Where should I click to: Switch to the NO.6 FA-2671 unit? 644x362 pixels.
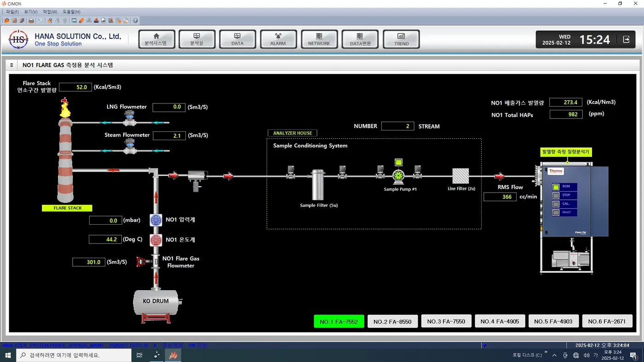point(607,321)
